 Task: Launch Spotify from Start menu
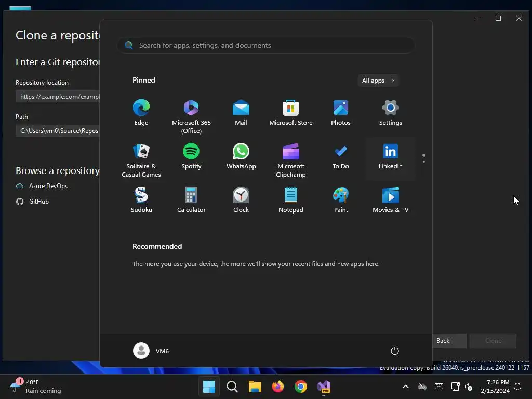[x=191, y=157]
